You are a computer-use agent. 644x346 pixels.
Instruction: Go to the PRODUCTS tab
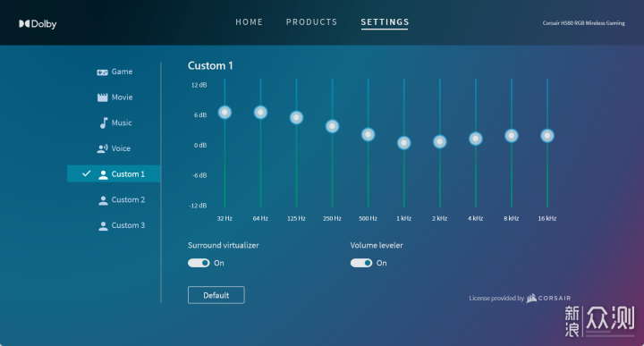tap(311, 22)
